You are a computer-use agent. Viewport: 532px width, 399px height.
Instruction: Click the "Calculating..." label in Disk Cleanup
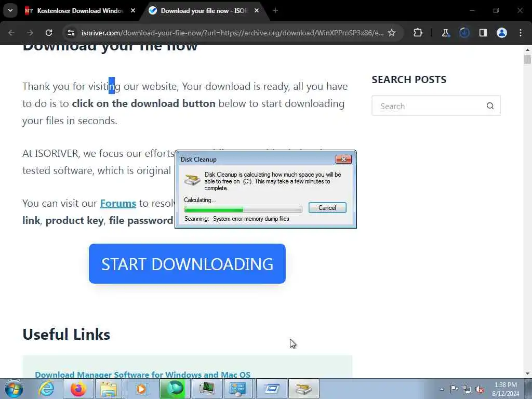(x=200, y=200)
